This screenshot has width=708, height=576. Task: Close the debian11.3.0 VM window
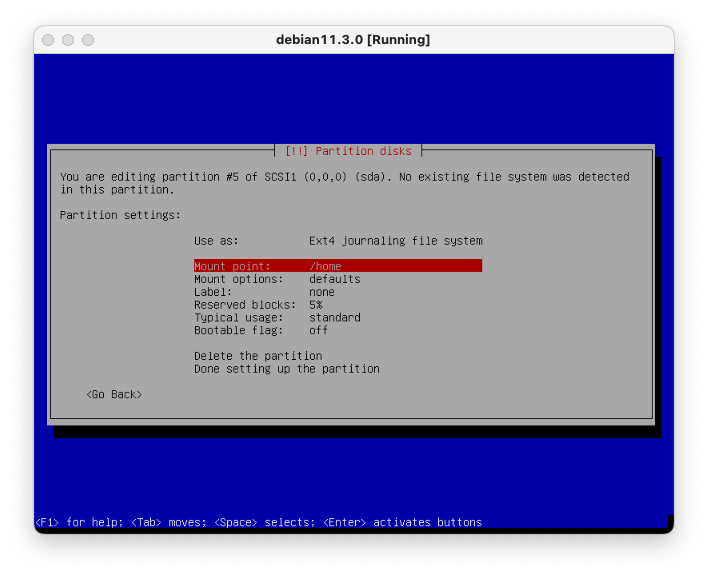pyautogui.click(x=46, y=40)
